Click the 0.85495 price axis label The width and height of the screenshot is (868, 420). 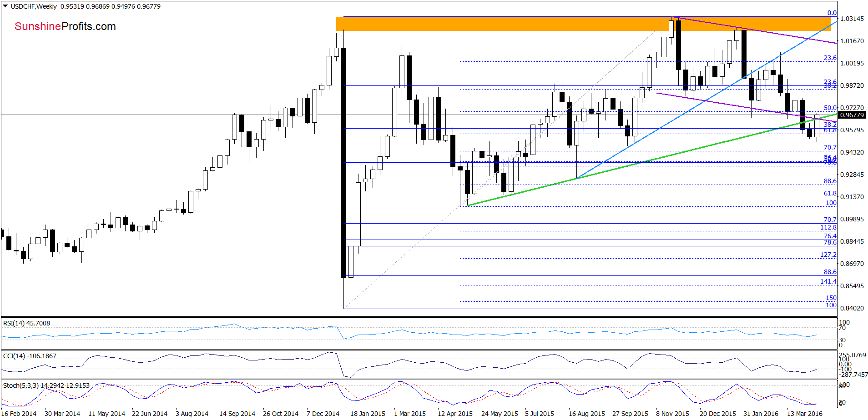[852, 286]
